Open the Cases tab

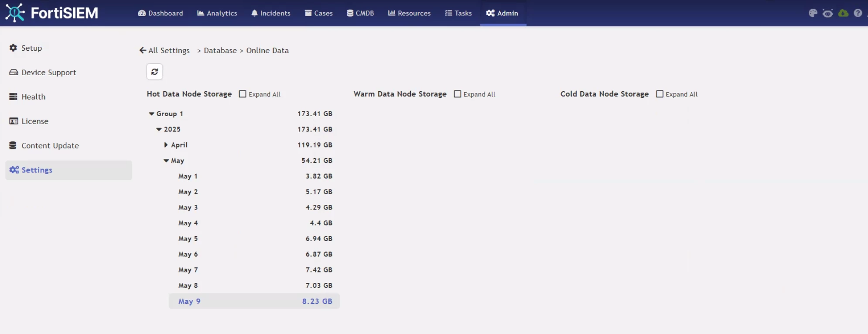pos(319,13)
